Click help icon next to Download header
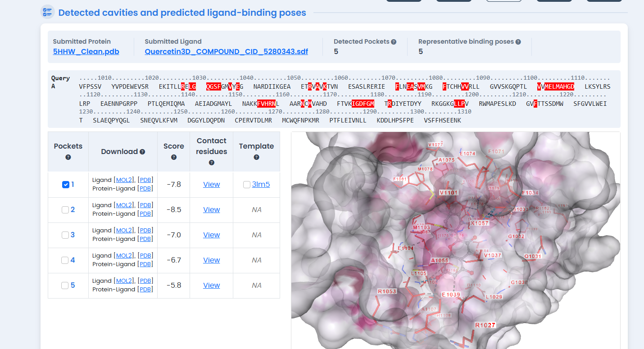 click(x=142, y=152)
